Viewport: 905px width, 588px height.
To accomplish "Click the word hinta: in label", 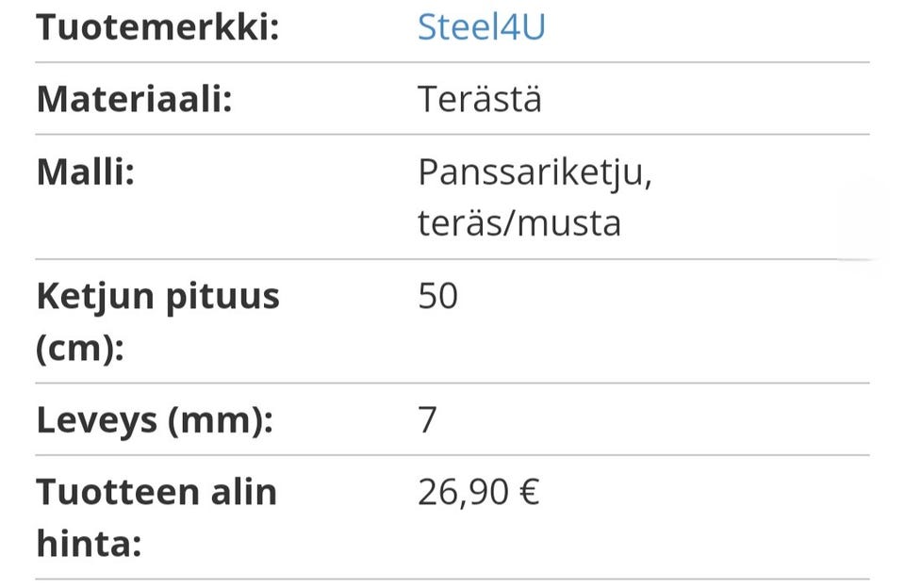I will pyautogui.click(x=89, y=544).
